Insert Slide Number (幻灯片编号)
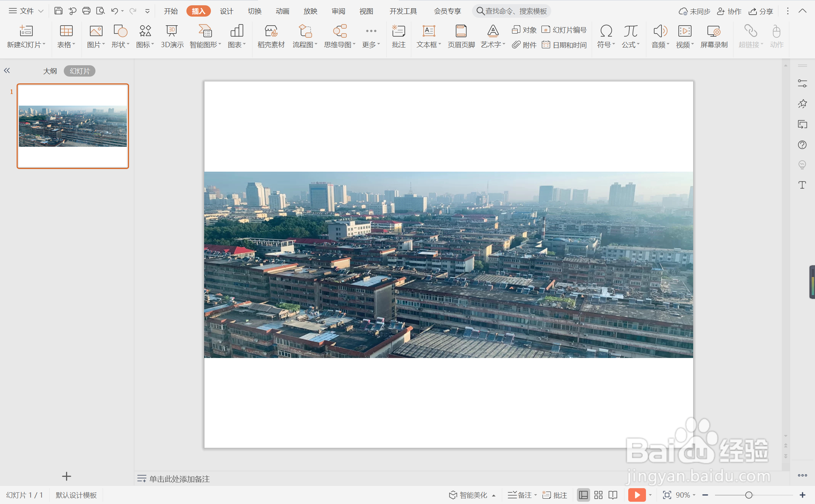Viewport: 815px width, 504px height. point(564,30)
